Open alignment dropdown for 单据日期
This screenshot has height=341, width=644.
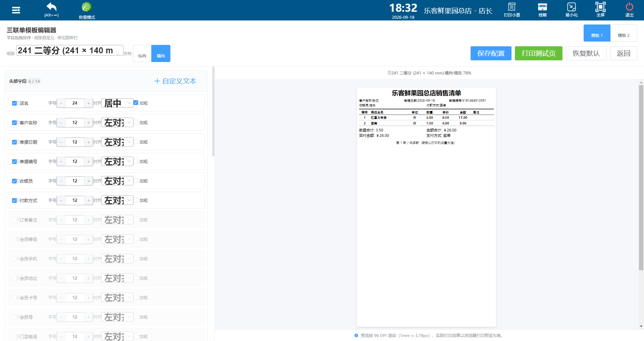click(x=117, y=142)
